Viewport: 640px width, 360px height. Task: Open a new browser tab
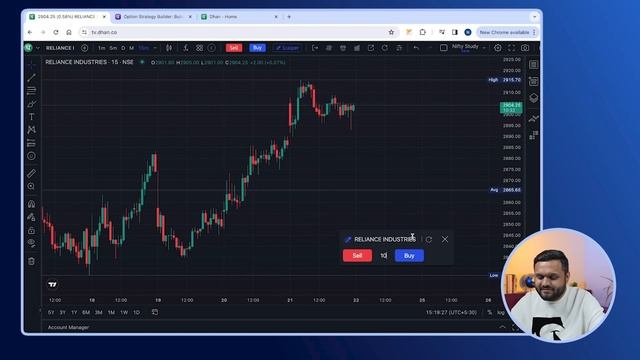point(289,17)
